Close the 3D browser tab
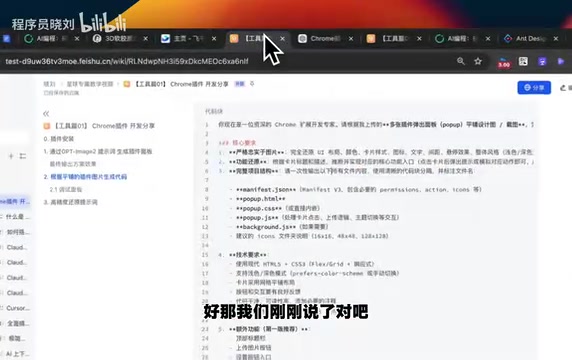This screenshot has width=572, height=360. [146, 38]
